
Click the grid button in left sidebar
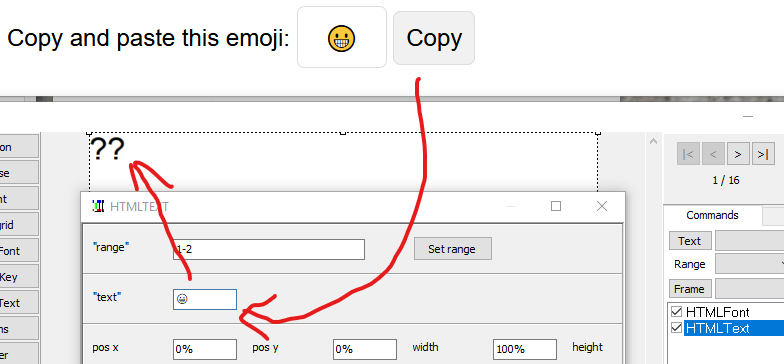tap(18, 225)
